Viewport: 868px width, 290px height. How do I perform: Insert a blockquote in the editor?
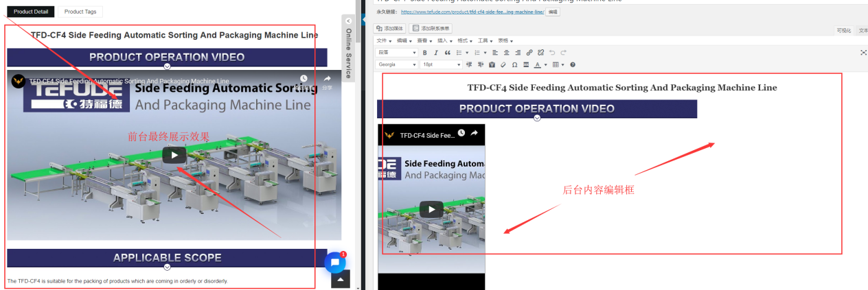[448, 53]
